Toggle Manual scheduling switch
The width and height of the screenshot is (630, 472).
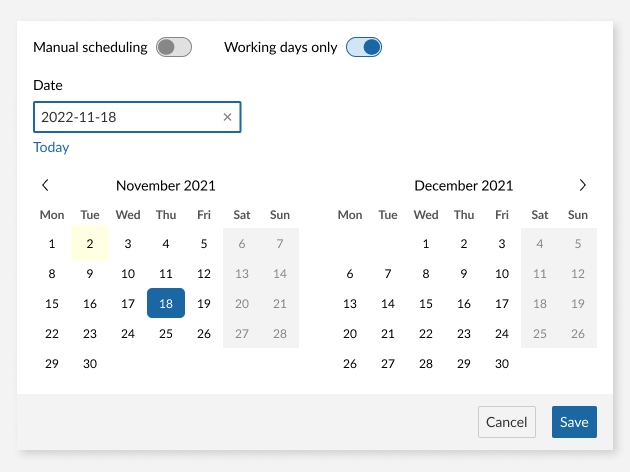173,47
